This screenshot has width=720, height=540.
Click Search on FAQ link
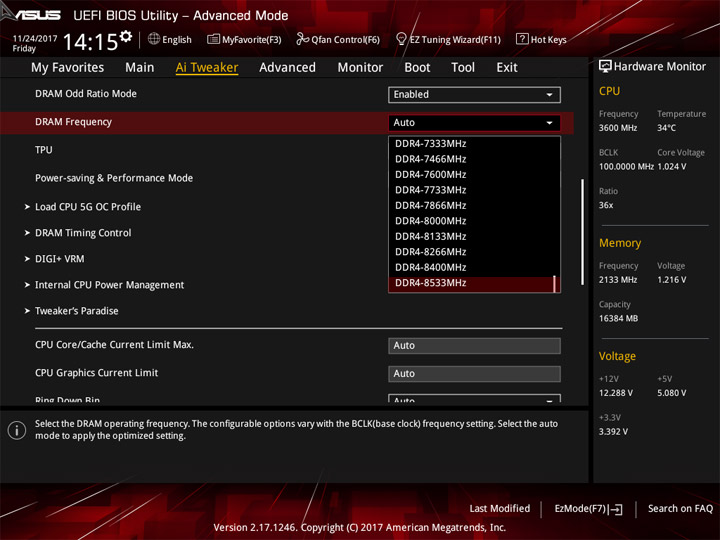680,509
